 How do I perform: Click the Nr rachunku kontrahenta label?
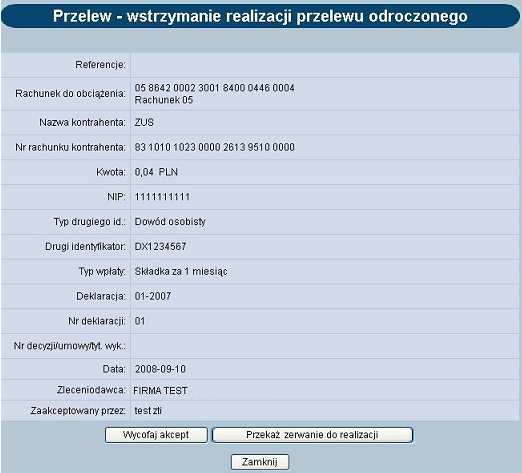[70, 147]
